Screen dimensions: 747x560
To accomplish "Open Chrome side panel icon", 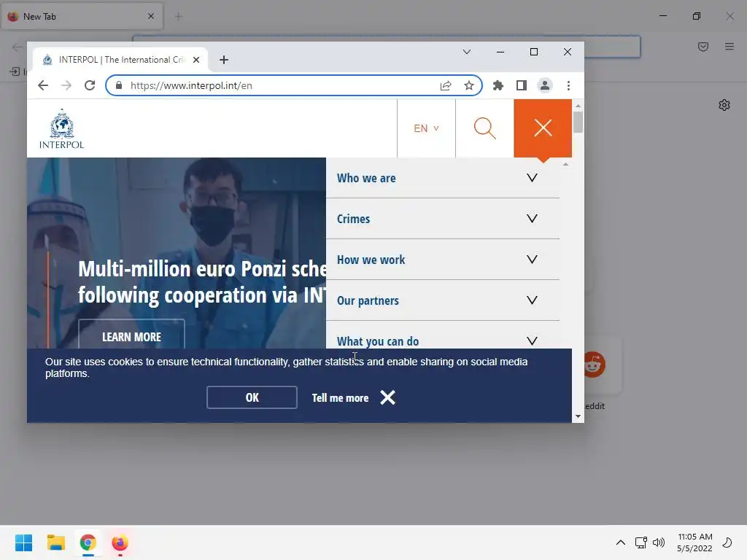I will tap(521, 85).
